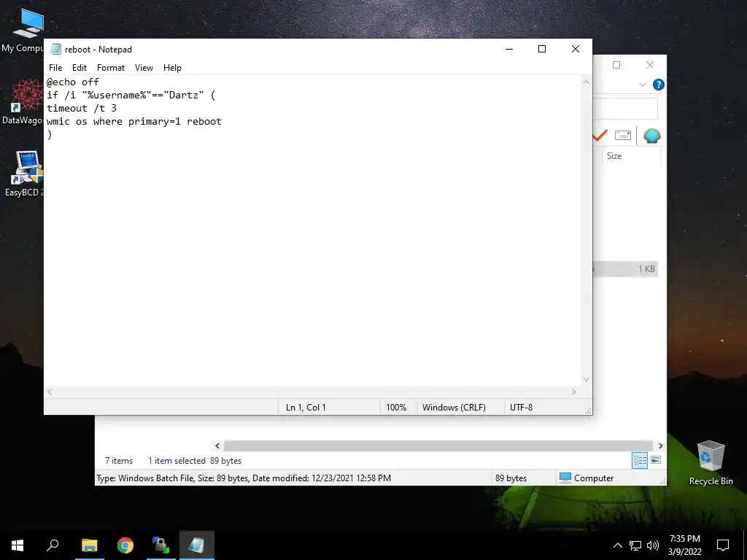Click the teal shell icon in Explorer ribbon
Image resolution: width=747 pixels, height=560 pixels.
click(x=651, y=136)
